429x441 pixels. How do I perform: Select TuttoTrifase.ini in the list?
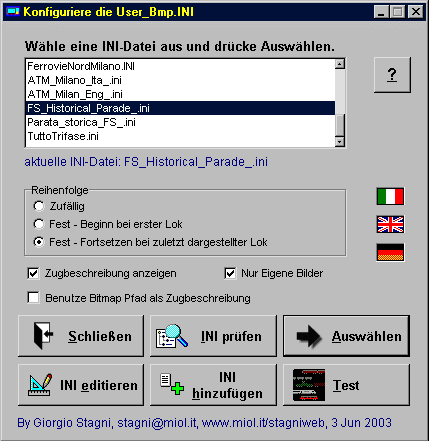pos(180,136)
